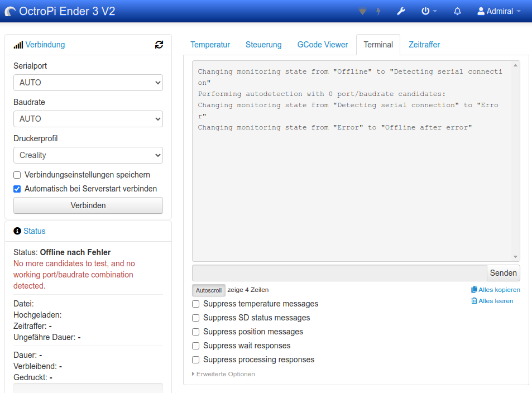Image resolution: width=532 pixels, height=393 pixels.
Task: Open the GCode Viewer tab
Action: tap(323, 45)
